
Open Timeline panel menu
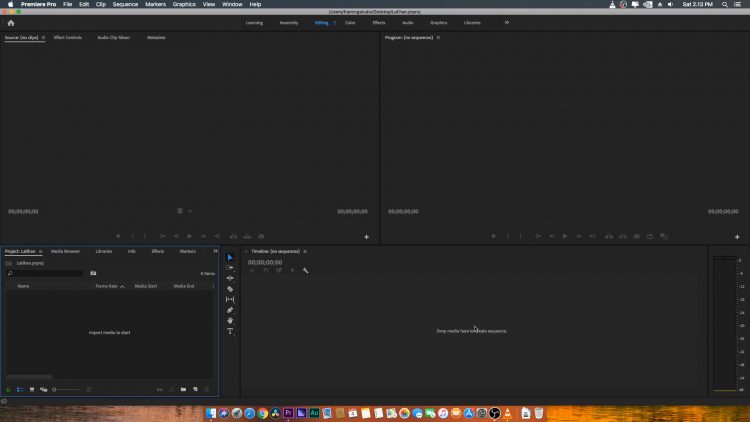(x=305, y=251)
